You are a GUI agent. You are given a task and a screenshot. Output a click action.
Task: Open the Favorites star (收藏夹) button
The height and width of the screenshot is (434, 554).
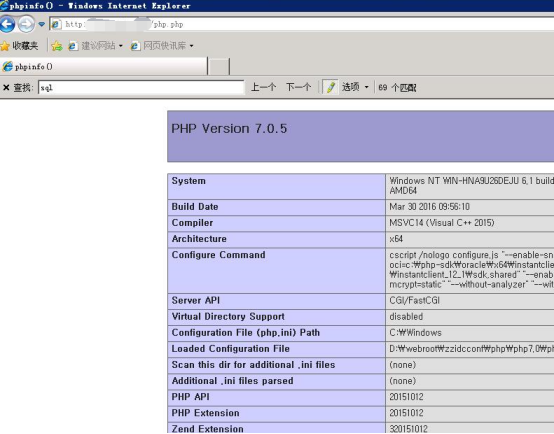click(19, 46)
